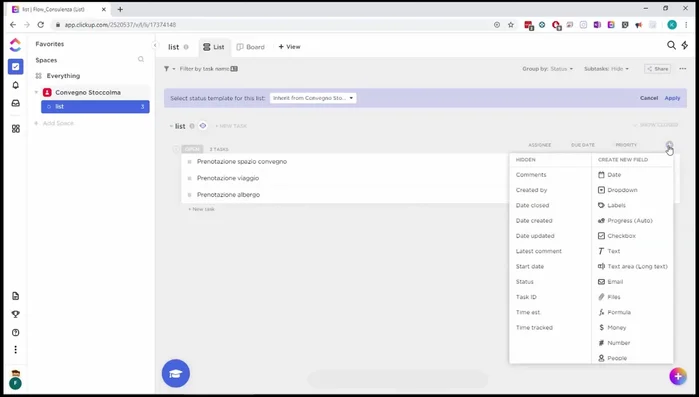Open the lightning bolt quick actions icon
The height and width of the screenshot is (397, 699).
coord(685,45)
